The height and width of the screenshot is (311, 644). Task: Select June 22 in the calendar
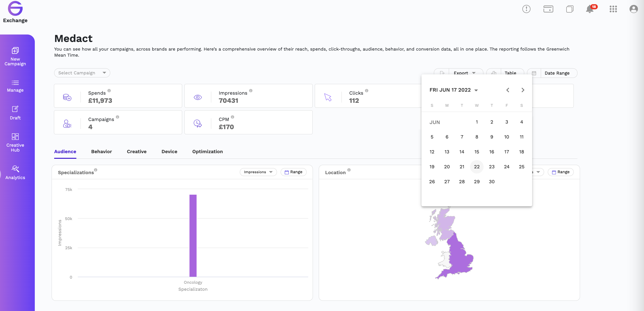tap(477, 167)
